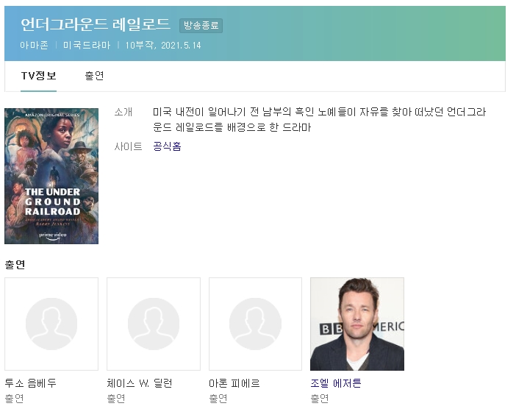This screenshot has width=516, height=420.
Task: Click the 사이트 field label
Action: coord(128,146)
